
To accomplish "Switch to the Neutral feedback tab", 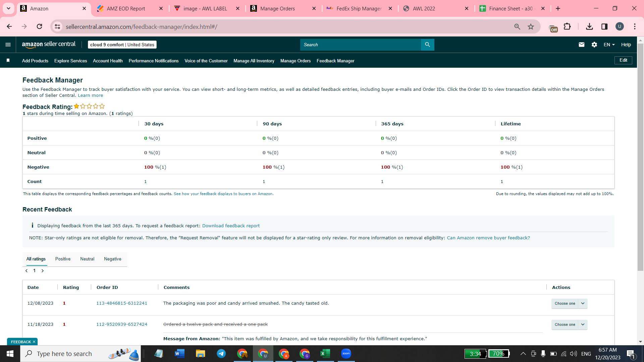I will click(x=87, y=259).
